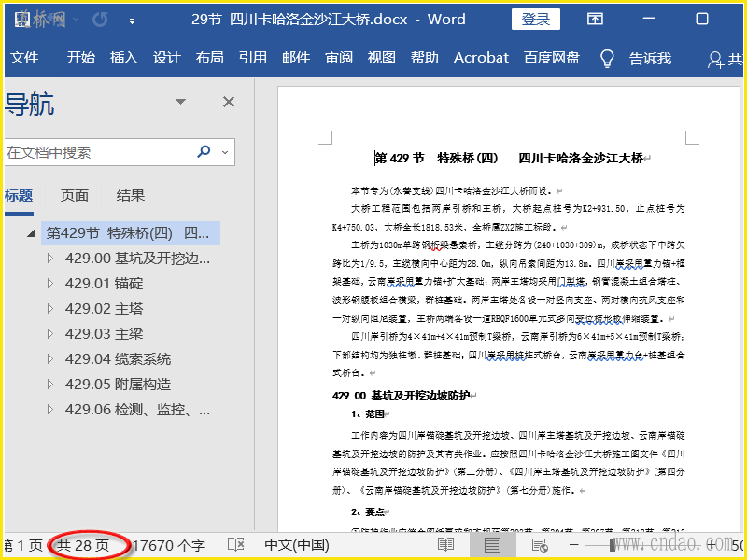This screenshot has width=747, height=560.
Task: Expand the 429.02 主塔 heading
Action: (x=50, y=309)
